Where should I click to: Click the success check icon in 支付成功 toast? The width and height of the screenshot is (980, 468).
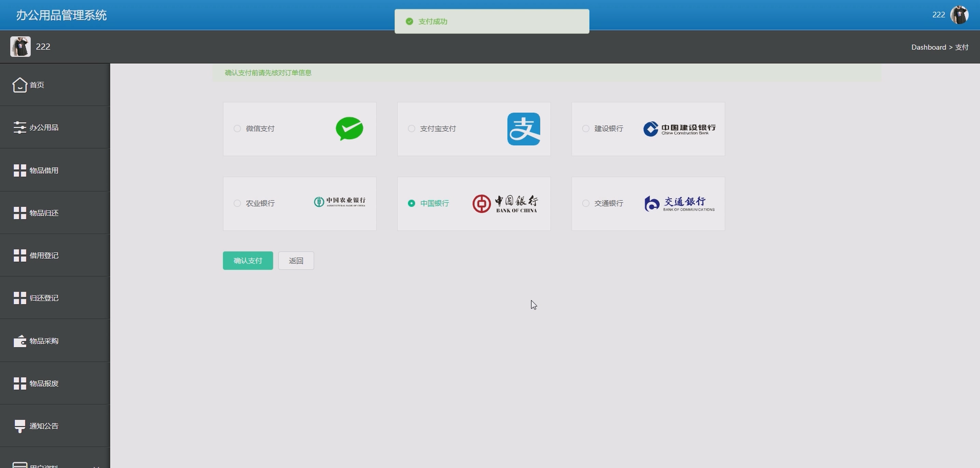click(x=409, y=21)
